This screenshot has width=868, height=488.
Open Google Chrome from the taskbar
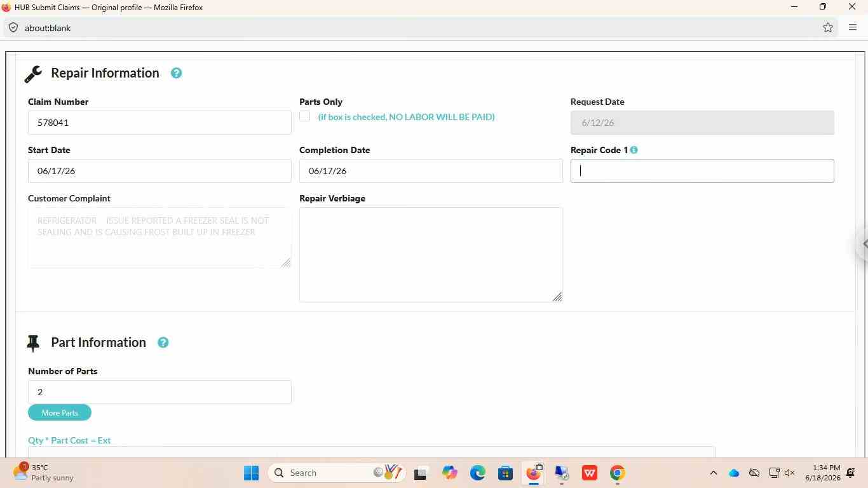(x=617, y=473)
